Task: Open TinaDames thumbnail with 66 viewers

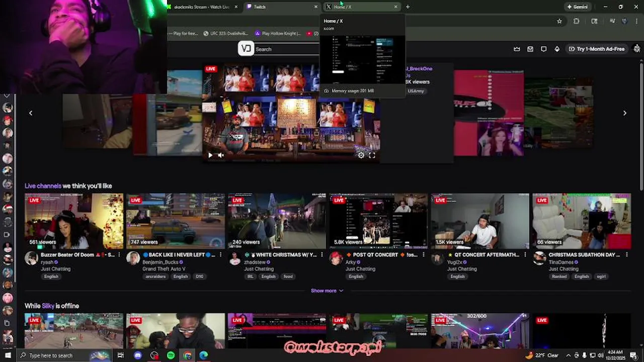Action: click(x=582, y=221)
